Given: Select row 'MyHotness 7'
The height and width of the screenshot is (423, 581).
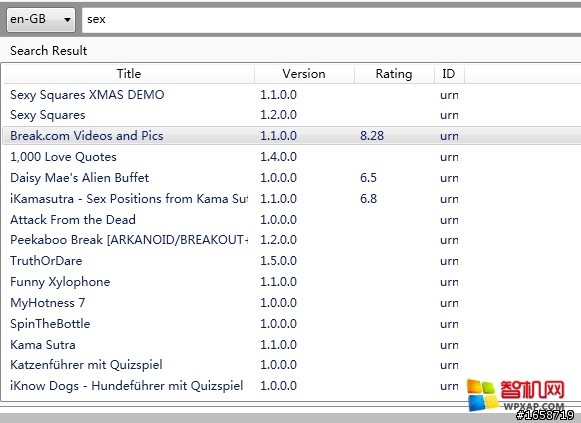Looking at the screenshot, I should 292,303.
